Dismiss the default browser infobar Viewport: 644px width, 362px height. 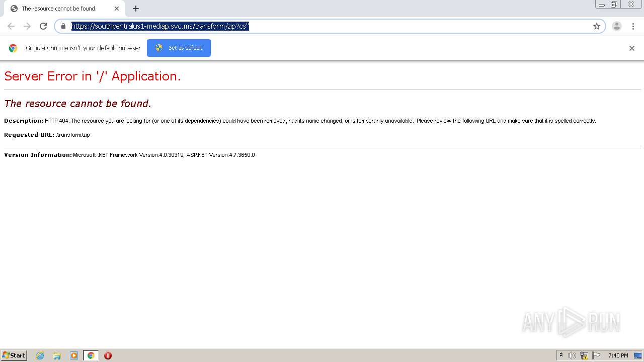(632, 48)
